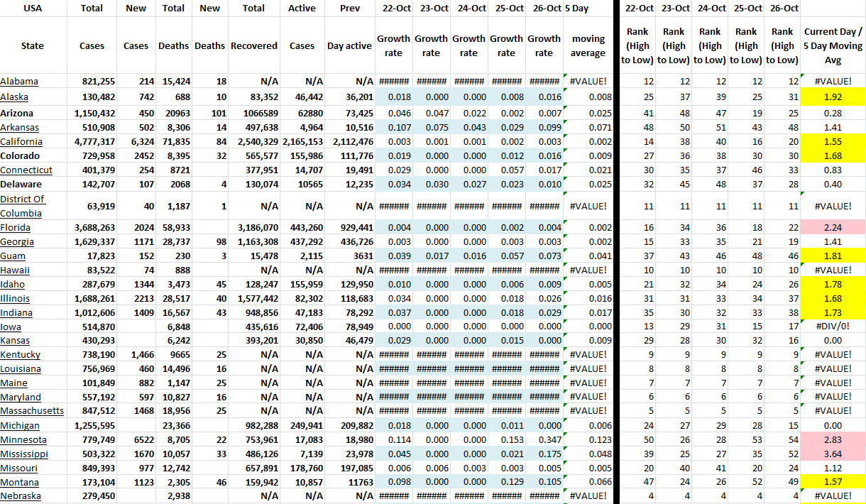Open the Alabama state link
The height and width of the screenshot is (504, 866).
[x=19, y=82]
